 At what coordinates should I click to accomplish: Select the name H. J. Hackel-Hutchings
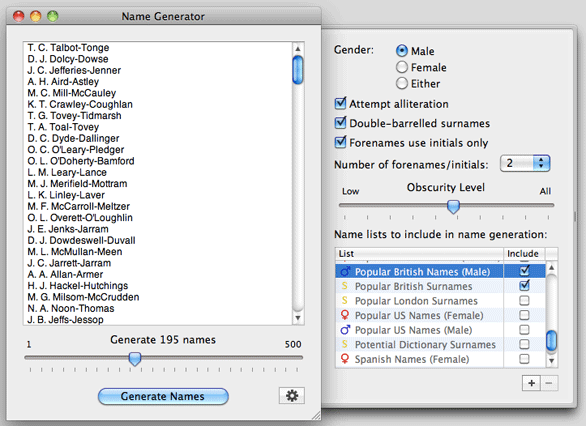coord(78,286)
